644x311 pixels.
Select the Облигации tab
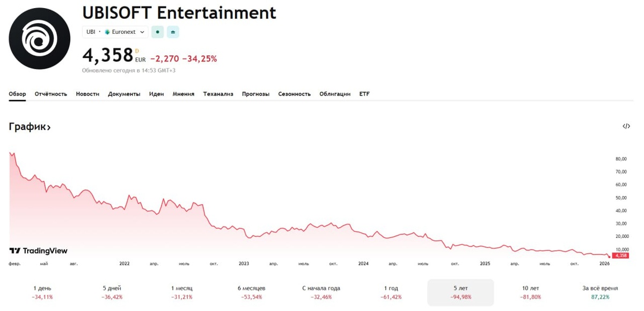pos(335,94)
